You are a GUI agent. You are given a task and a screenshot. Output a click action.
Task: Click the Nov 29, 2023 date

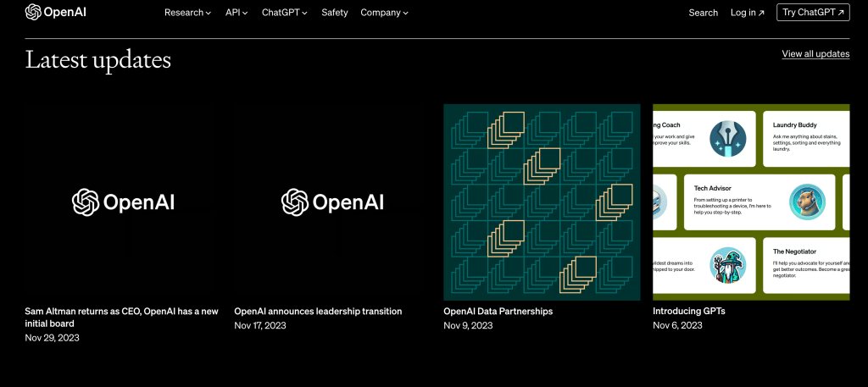tap(52, 337)
